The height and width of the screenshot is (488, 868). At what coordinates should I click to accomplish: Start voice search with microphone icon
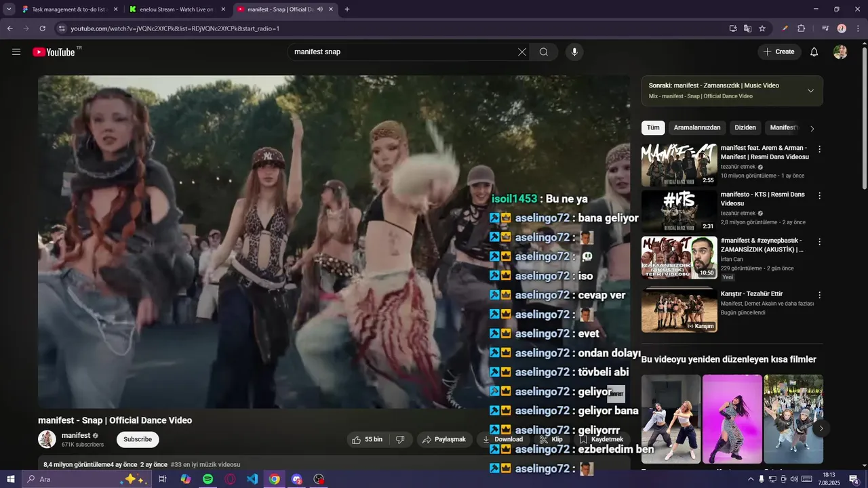click(574, 52)
